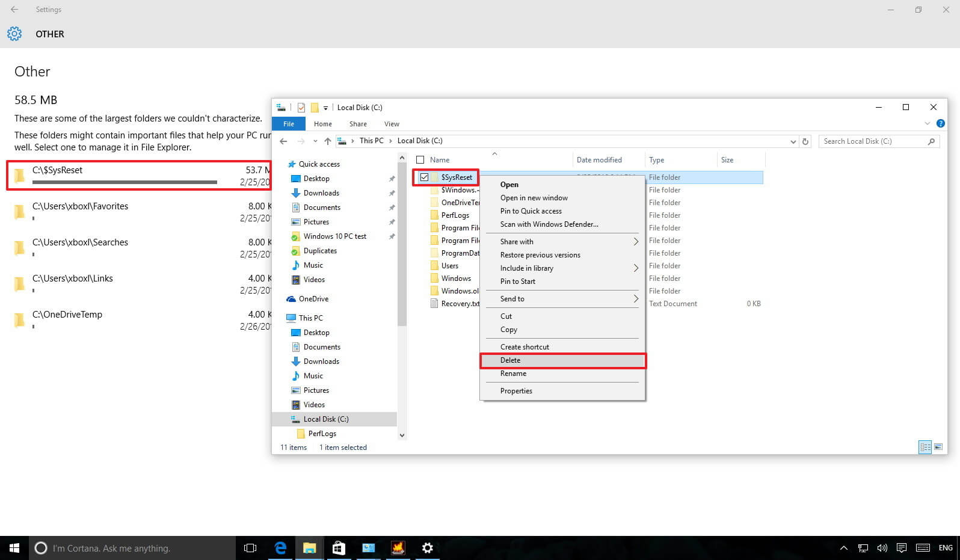Open the View ribbon tab
The width and height of the screenshot is (960, 560).
tap(392, 124)
